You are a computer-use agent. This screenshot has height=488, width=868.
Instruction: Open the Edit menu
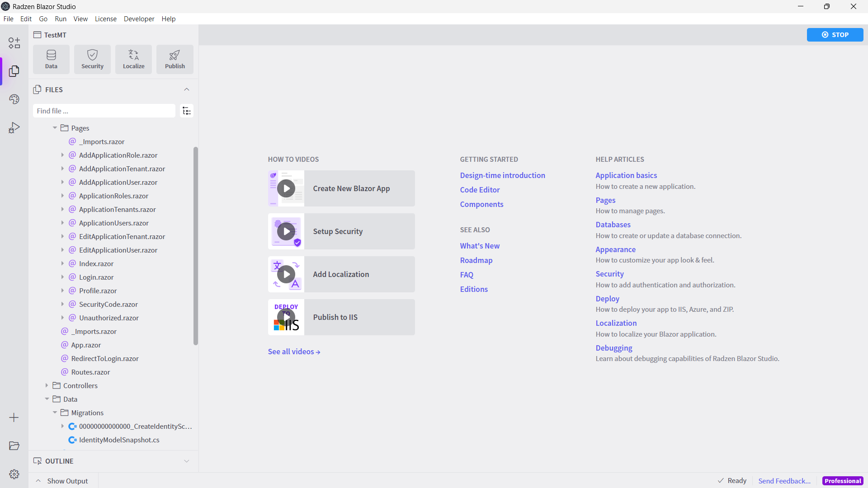pos(26,19)
